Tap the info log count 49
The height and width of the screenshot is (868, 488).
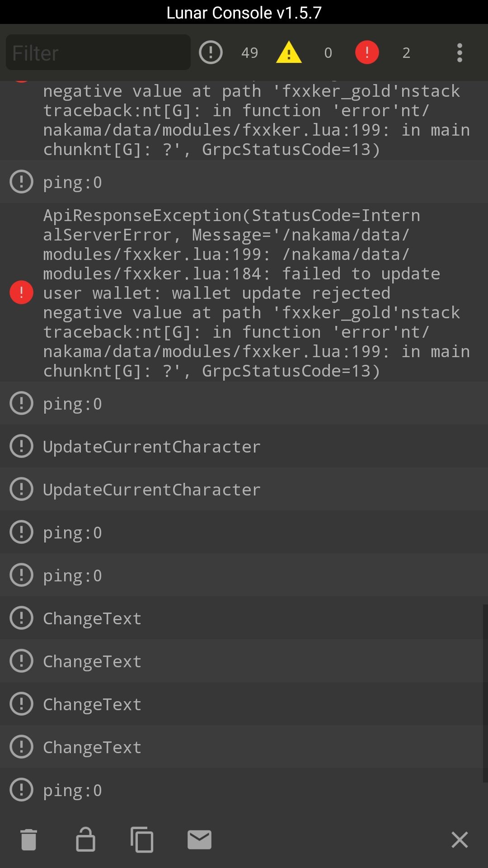tap(249, 53)
